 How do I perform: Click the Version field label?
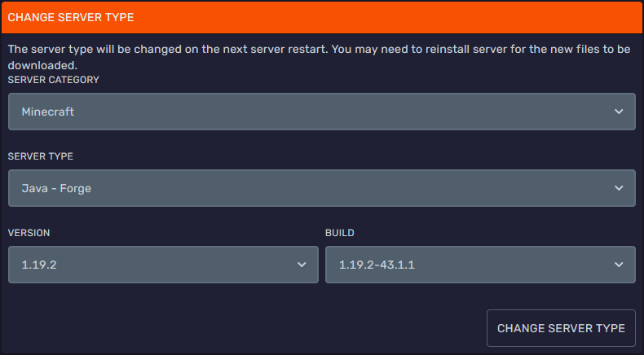pos(29,233)
